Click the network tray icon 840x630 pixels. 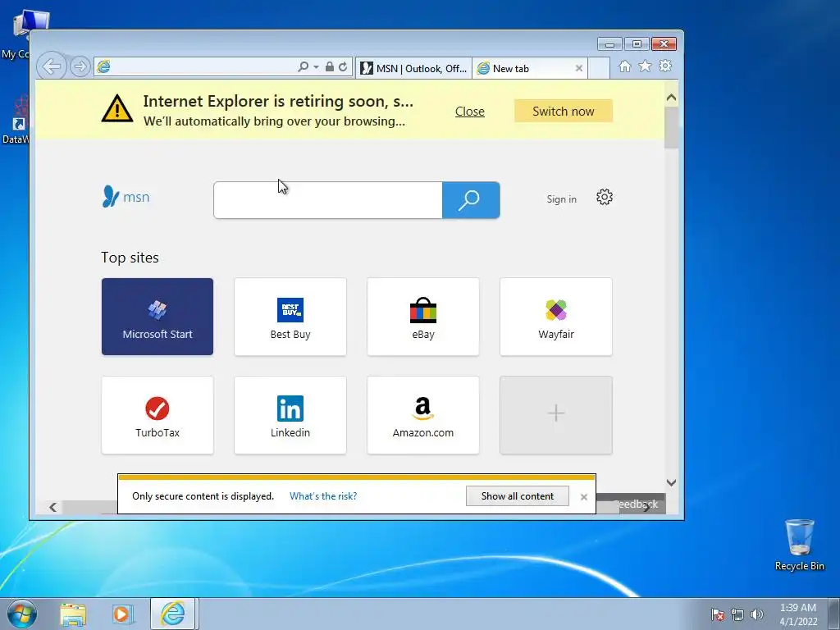[x=737, y=614]
